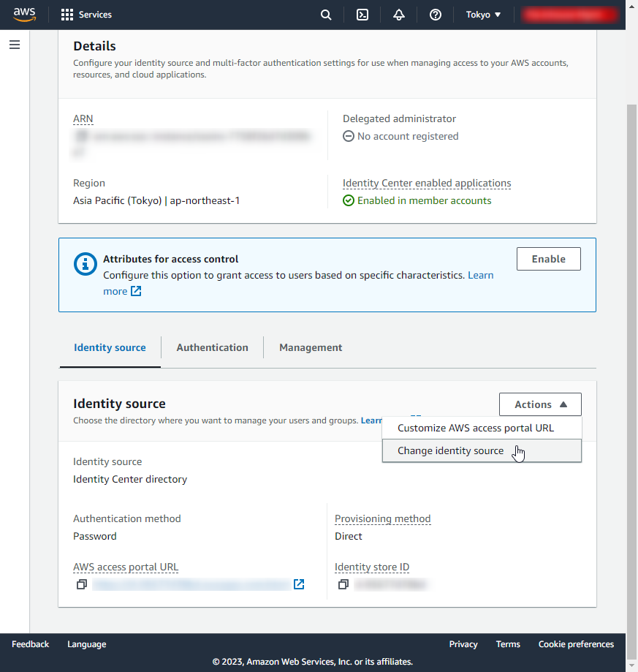The width and height of the screenshot is (638, 672).
Task: Enable attributes for access control
Action: tap(549, 259)
